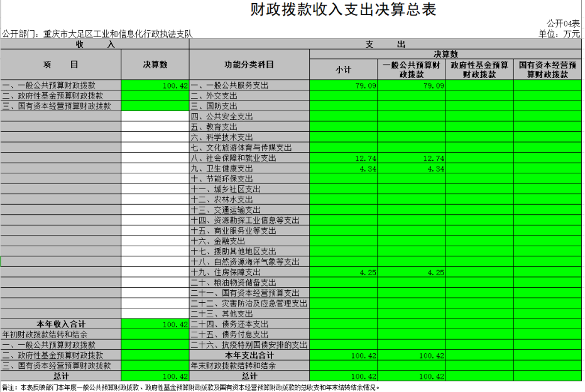This screenshot has height=392, width=585.
Task: Select the 十六、金融支出 cell
Action: tap(249, 241)
